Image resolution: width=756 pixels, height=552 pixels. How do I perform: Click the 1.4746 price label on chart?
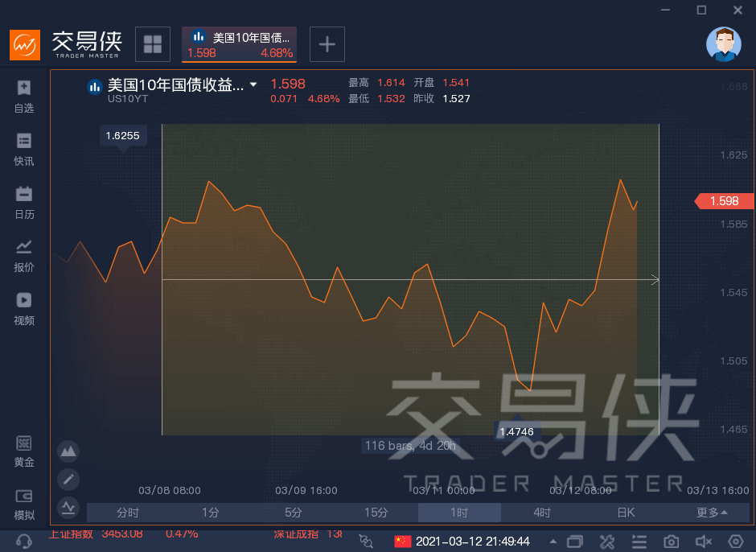click(517, 432)
